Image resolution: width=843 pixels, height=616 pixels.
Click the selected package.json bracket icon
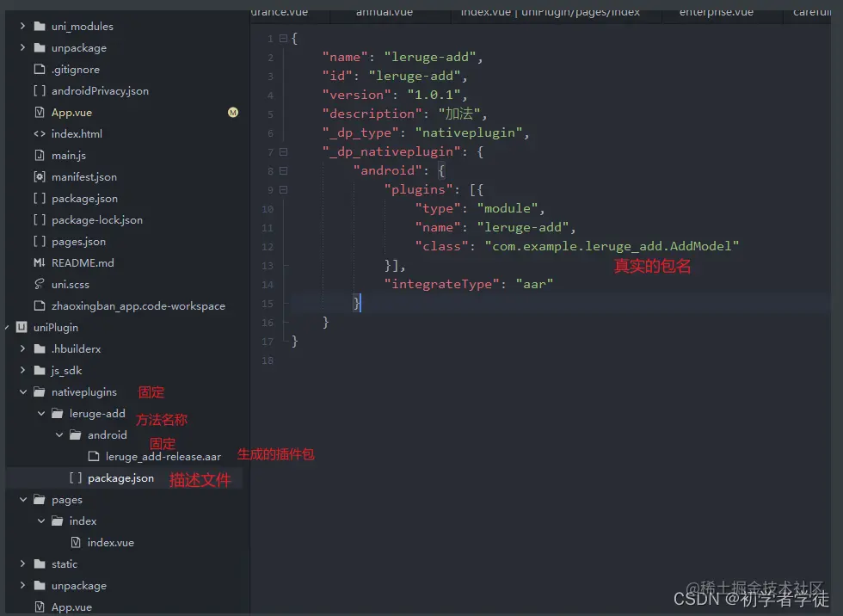coord(76,477)
